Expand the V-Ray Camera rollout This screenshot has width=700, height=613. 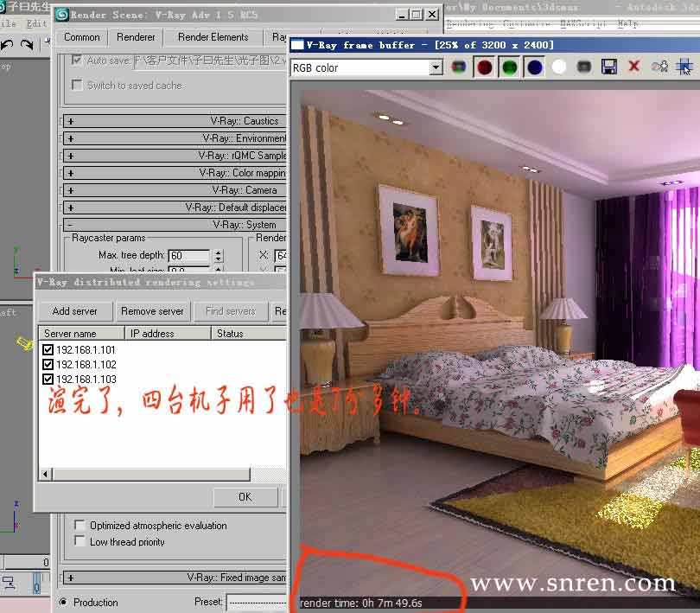(x=175, y=190)
